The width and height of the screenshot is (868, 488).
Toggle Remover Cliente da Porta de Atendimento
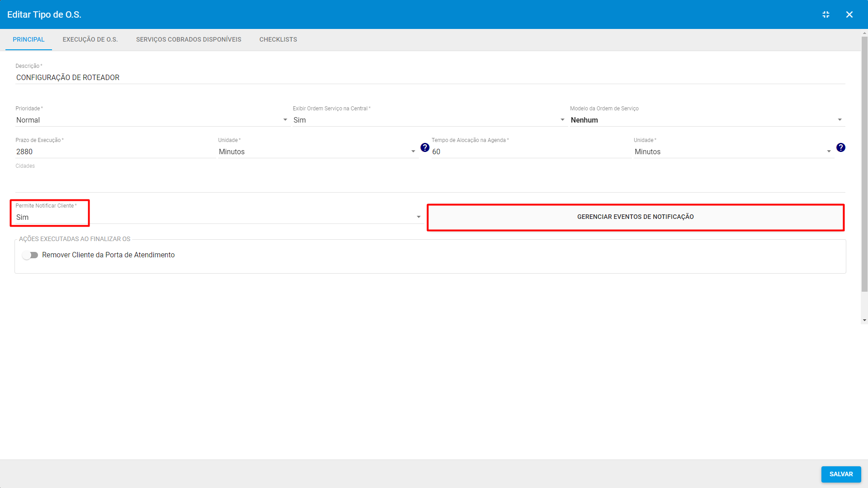[x=30, y=255]
